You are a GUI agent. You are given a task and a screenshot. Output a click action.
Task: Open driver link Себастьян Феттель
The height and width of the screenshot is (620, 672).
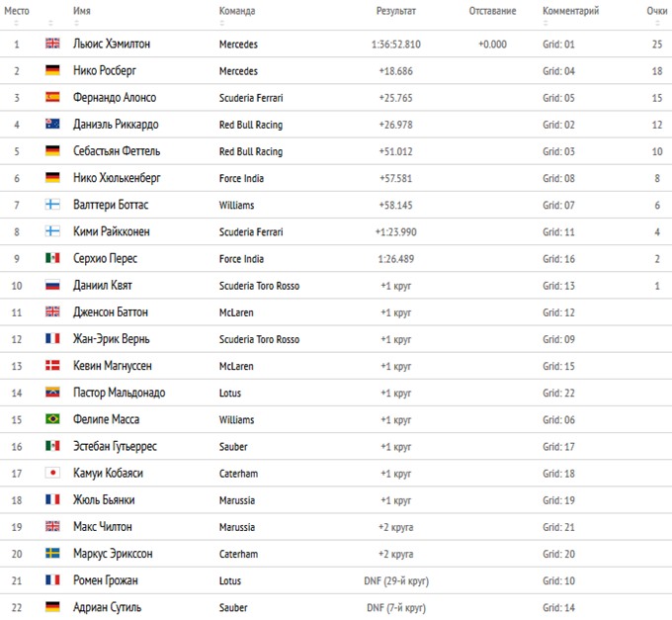(x=117, y=151)
